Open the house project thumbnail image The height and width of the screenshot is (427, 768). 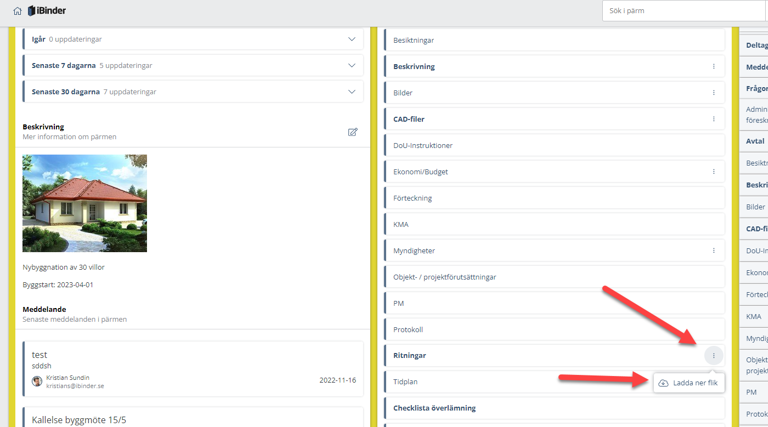coord(85,203)
